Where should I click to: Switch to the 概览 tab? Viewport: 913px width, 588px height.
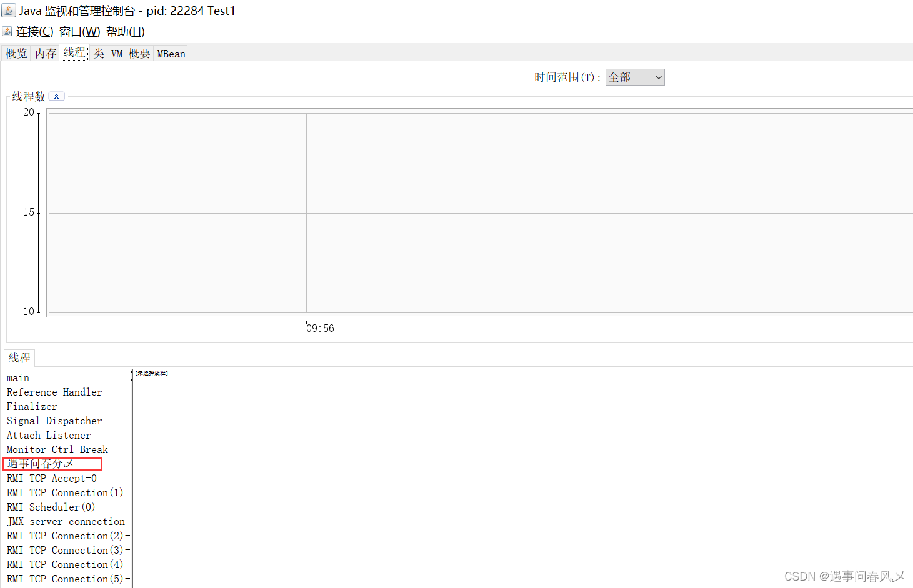tap(16, 54)
